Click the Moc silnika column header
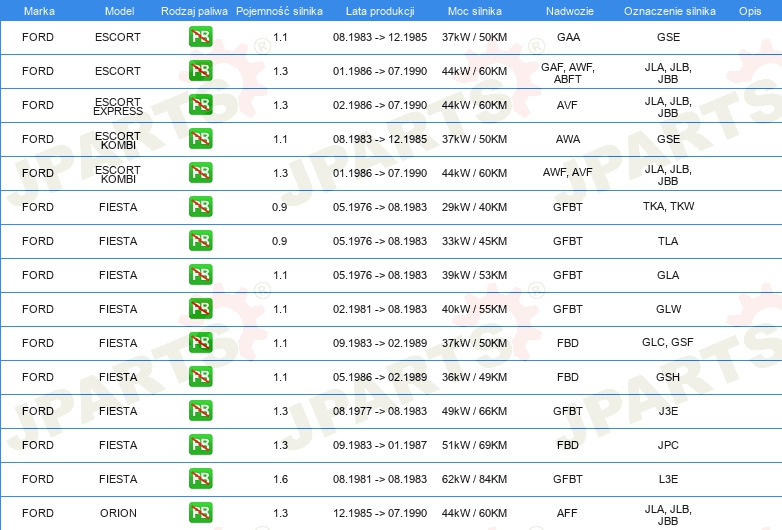Image resolution: width=782 pixels, height=530 pixels. (x=475, y=11)
